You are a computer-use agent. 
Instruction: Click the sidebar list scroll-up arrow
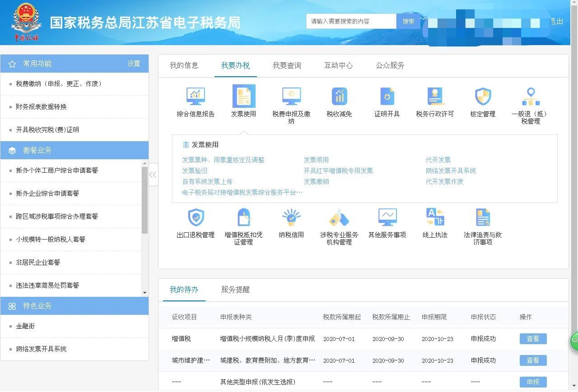coord(144,163)
